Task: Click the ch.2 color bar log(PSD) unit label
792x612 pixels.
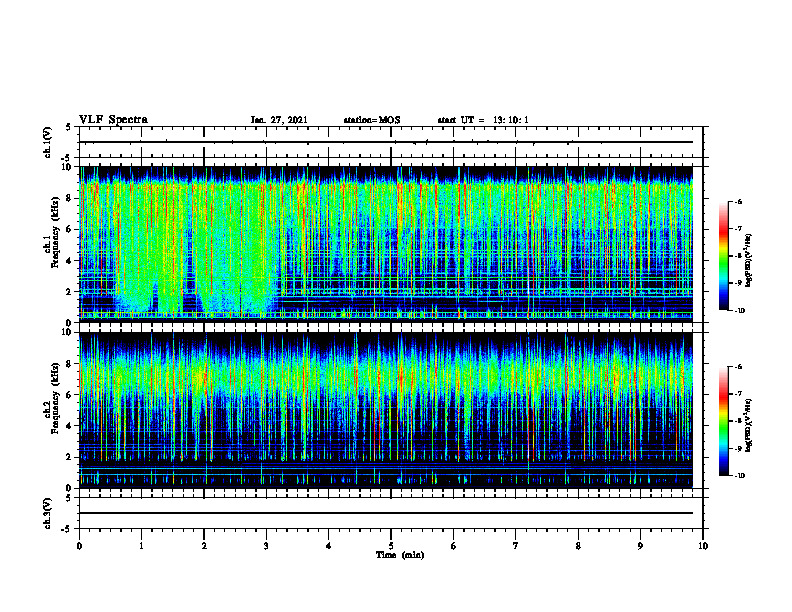Action: [x=749, y=425]
